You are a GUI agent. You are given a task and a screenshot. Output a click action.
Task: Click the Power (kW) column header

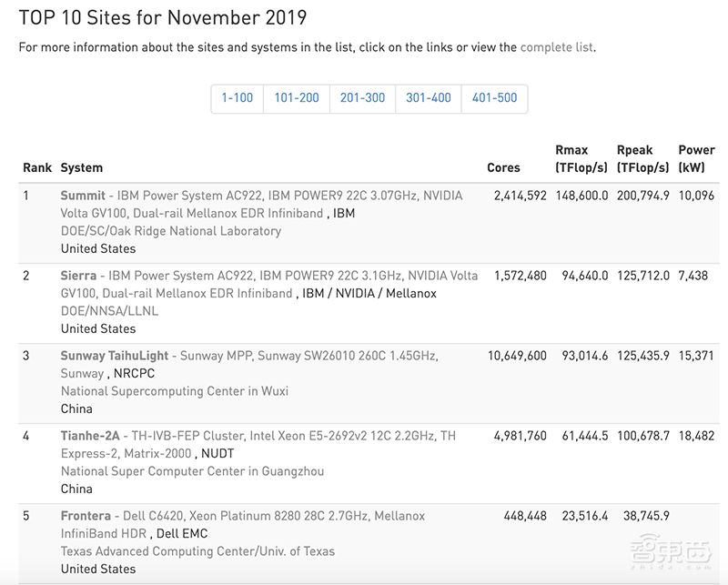click(x=696, y=158)
